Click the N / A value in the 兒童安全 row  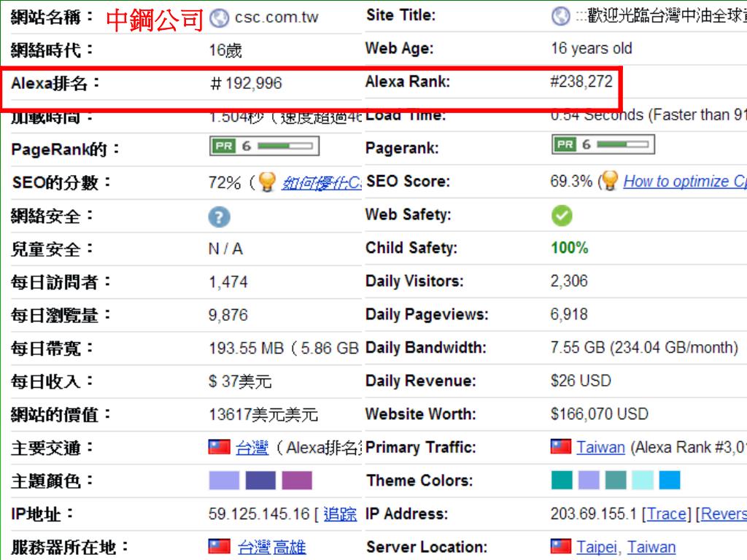tap(226, 249)
